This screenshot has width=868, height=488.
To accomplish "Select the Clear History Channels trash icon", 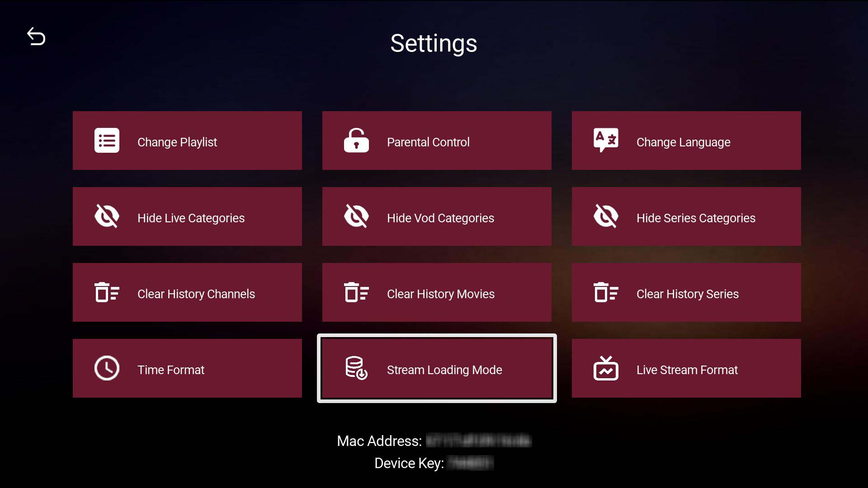I will (x=107, y=292).
